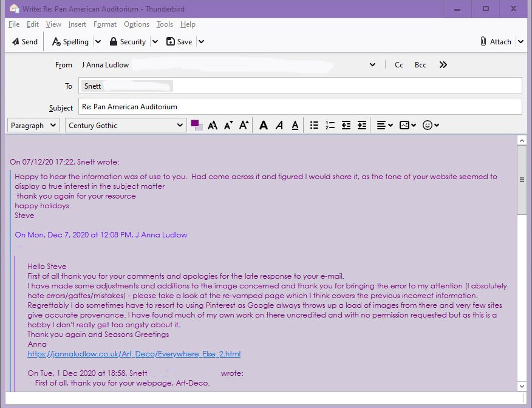Image resolution: width=532 pixels, height=408 pixels.
Task: Run the Spelling check
Action: tap(70, 42)
